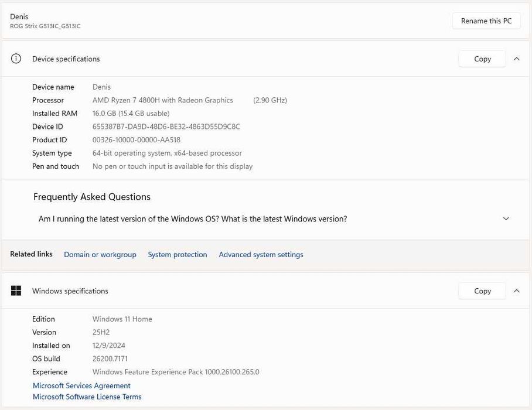Click the Installed on date 12/9/2024

coord(108,345)
